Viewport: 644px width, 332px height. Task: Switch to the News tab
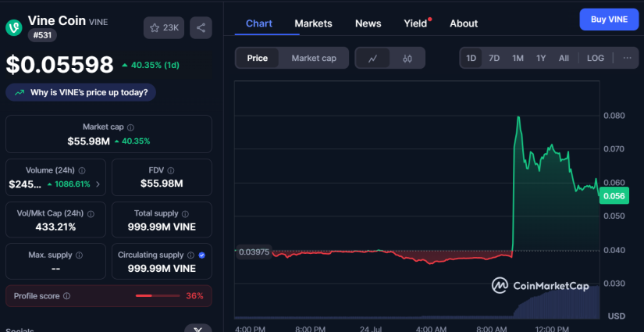(x=368, y=23)
